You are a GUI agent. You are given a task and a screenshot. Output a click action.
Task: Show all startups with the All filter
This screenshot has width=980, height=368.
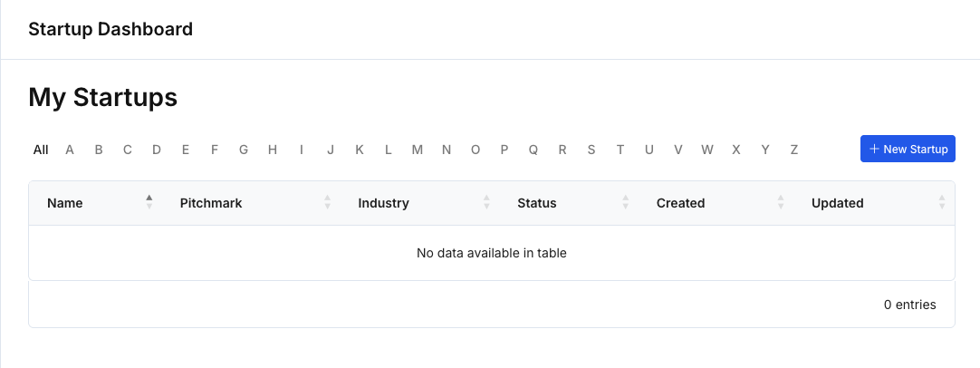coord(41,150)
